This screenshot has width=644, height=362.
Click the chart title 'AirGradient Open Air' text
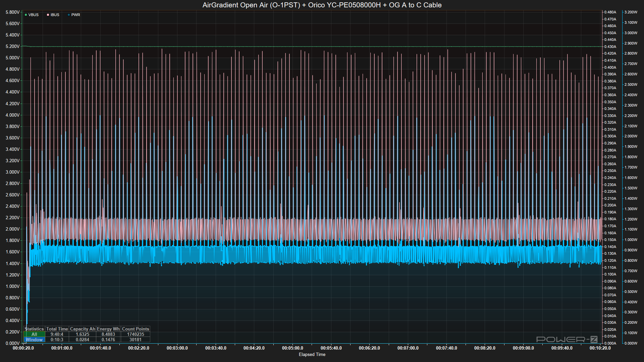point(235,5)
